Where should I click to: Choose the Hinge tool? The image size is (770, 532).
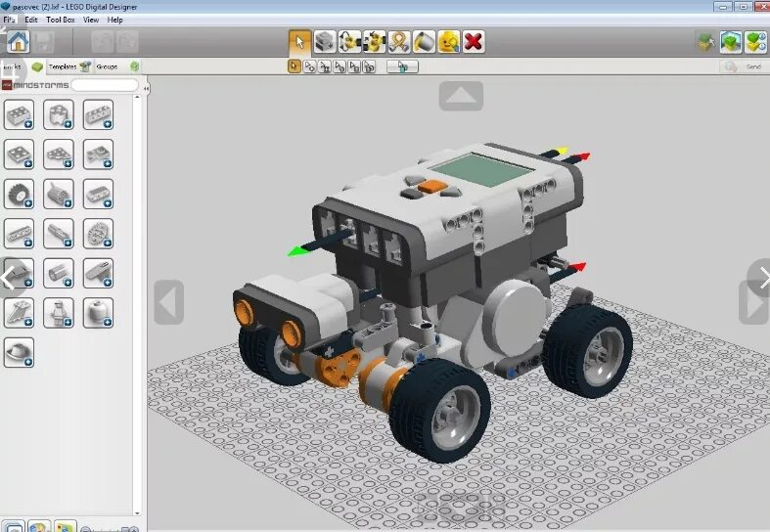[x=349, y=42]
